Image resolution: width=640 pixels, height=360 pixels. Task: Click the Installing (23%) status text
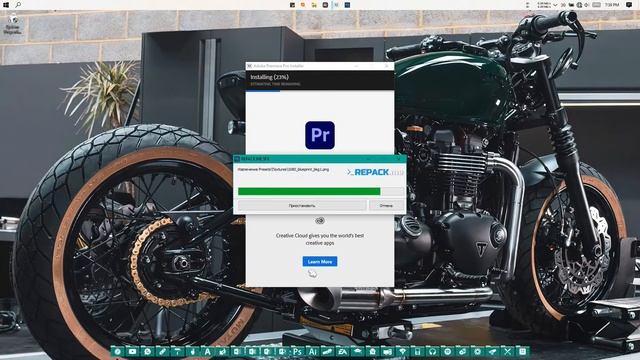pos(269,77)
